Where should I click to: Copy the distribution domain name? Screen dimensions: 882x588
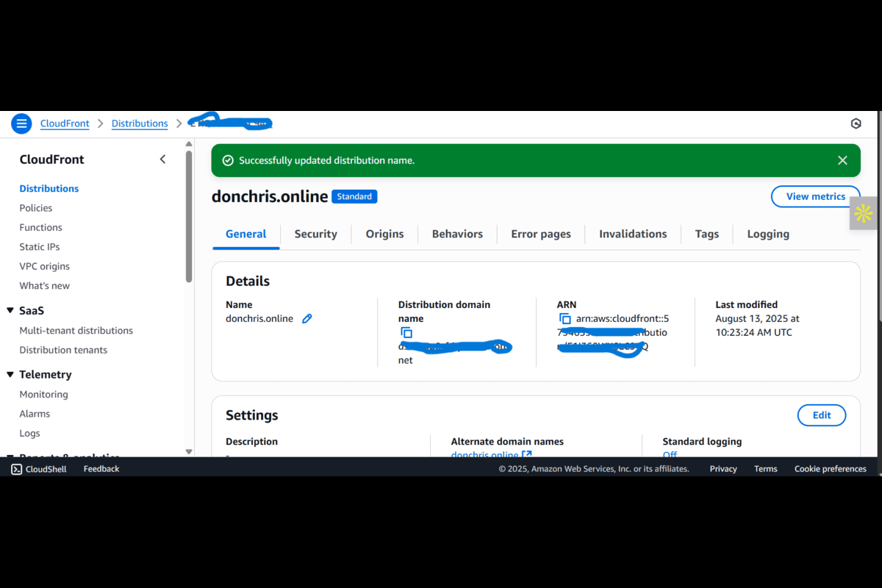point(406,333)
